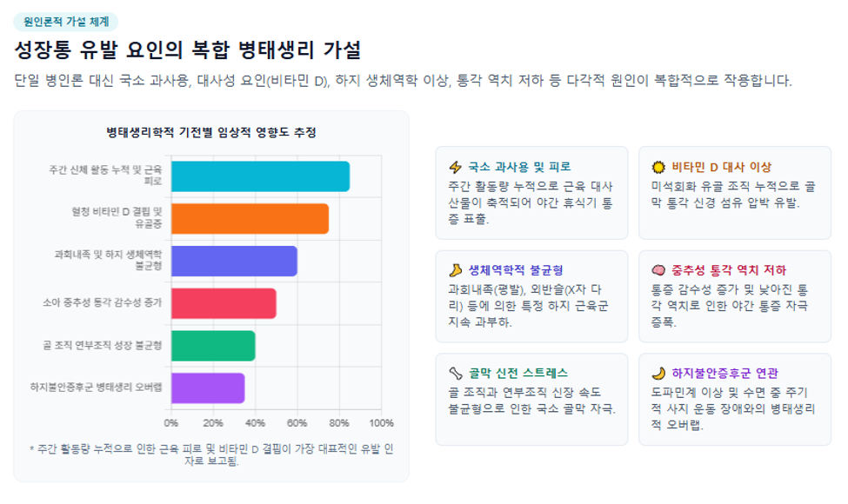The image size is (848, 504).
Task: Select the blue-violet 과회내족 생체역학 bar
Action: [x=234, y=261]
